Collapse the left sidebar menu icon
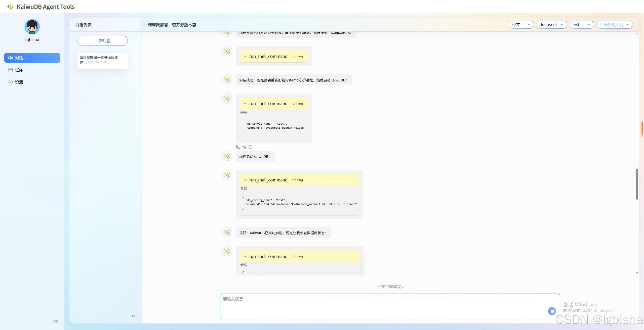 point(55,321)
